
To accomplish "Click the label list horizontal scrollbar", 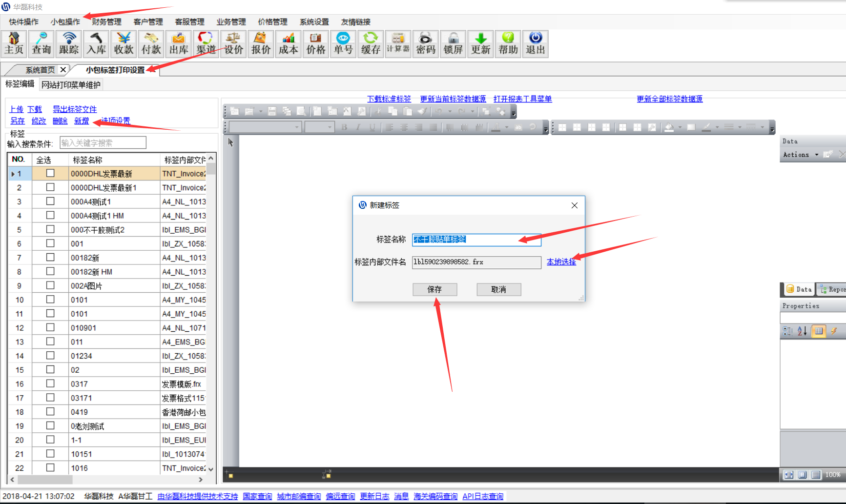I will click(107, 480).
